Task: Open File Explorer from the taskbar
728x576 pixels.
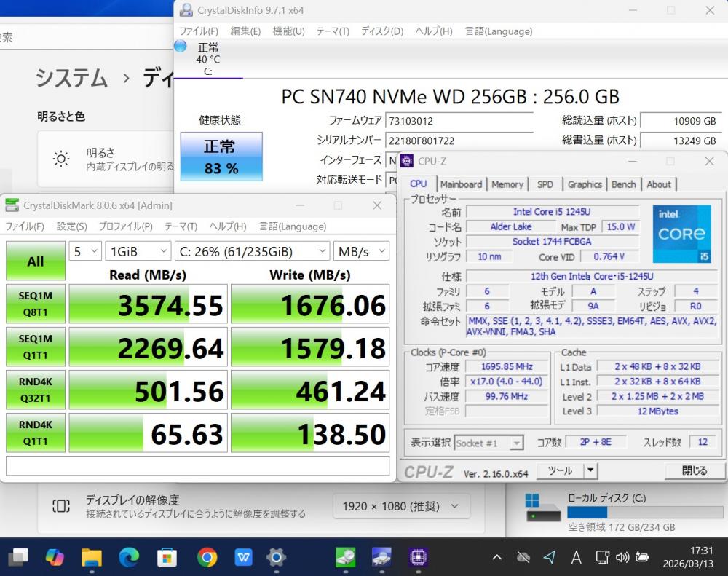Action: coord(92,556)
